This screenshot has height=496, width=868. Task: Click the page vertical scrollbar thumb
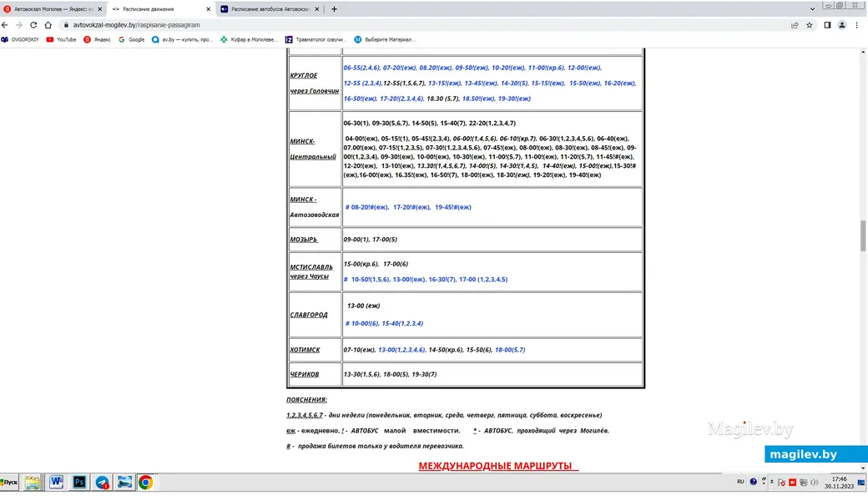pos(863,236)
